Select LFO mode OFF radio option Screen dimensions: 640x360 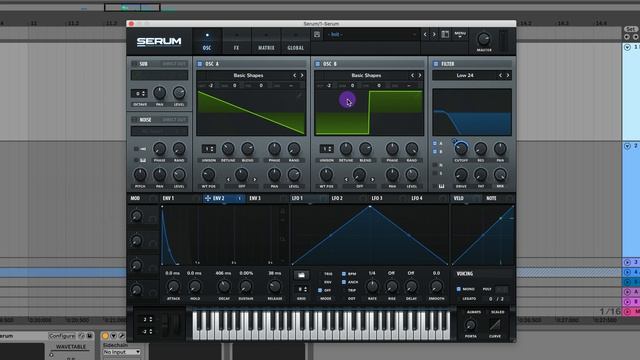[x=320, y=290]
